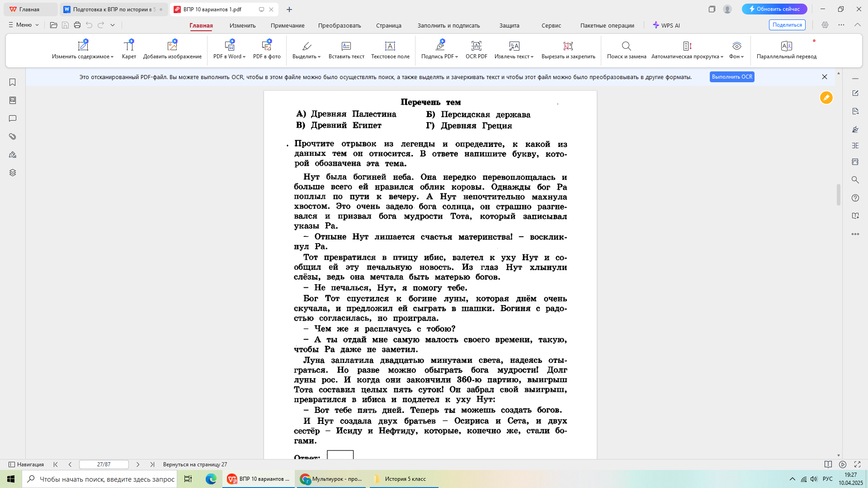Open comments panel in left sidebar
This screenshot has width=868, height=488.
pyautogui.click(x=13, y=118)
